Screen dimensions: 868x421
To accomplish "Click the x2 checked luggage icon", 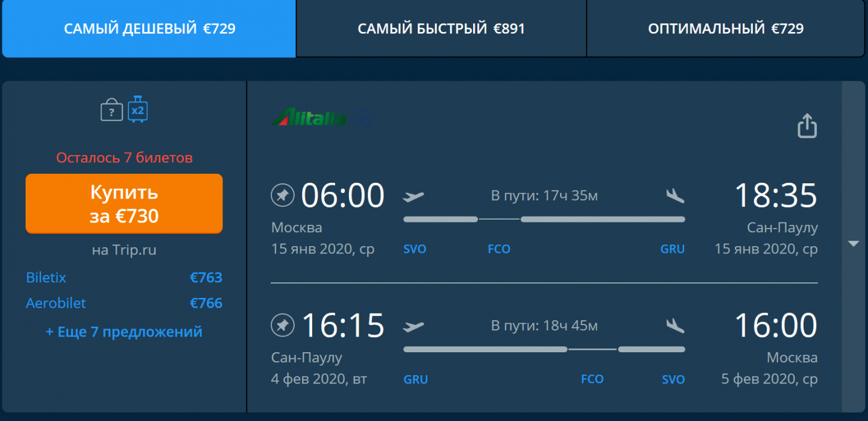I will pos(137,109).
